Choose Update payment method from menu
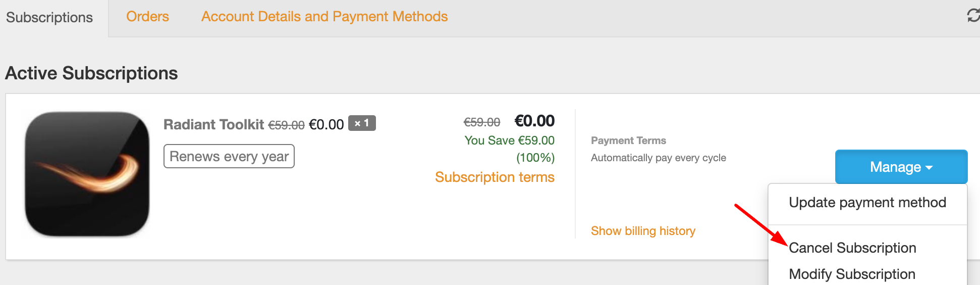This screenshot has width=980, height=285. click(867, 202)
